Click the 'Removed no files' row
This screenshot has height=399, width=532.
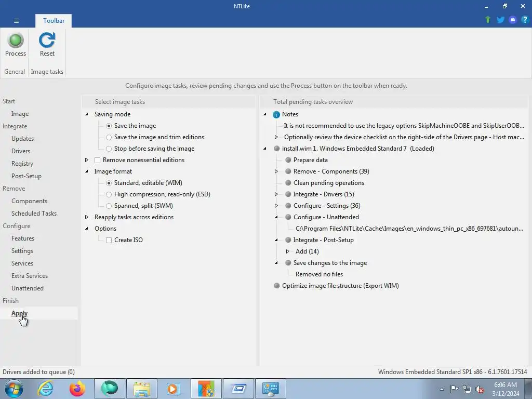click(319, 274)
